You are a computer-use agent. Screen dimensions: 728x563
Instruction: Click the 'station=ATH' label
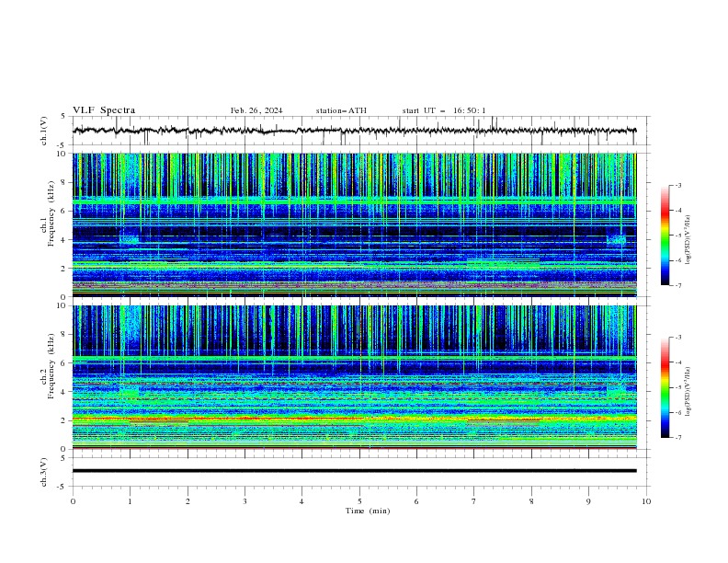click(x=341, y=110)
